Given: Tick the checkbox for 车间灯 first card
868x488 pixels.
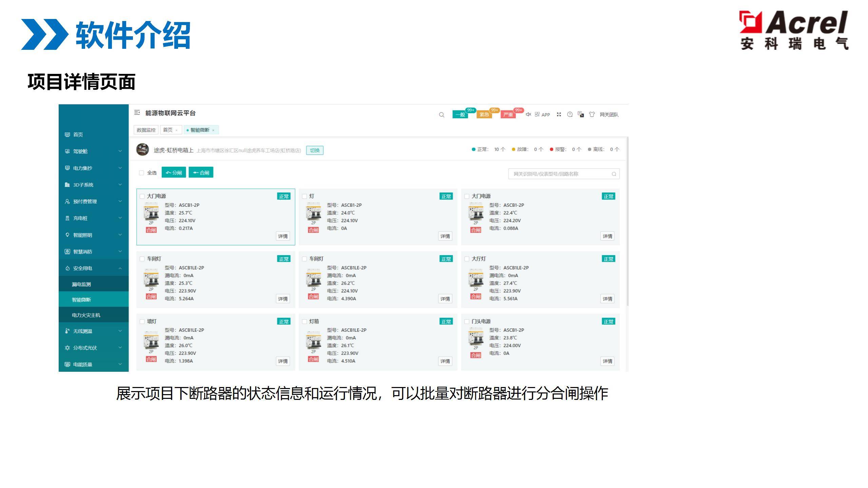Looking at the screenshot, I should pyautogui.click(x=142, y=259).
